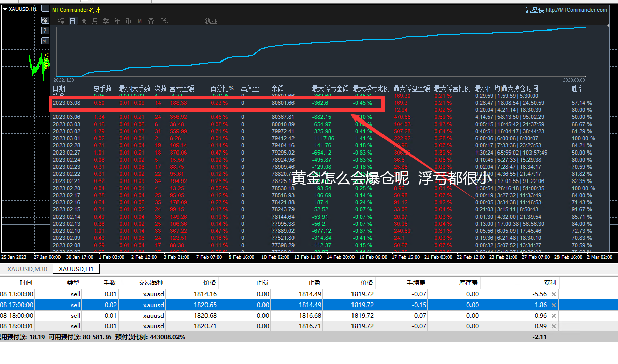Viewport: 618px width, 364px height.
Task: Select the 2023.02.28 statistics row date
Action: pyautogui.click(x=66, y=145)
